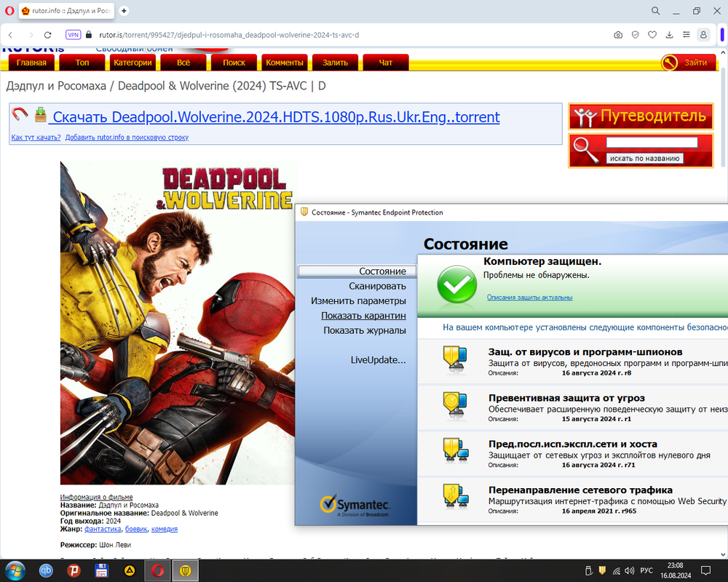
Task: Click the искать по названию button
Action: tap(644, 159)
